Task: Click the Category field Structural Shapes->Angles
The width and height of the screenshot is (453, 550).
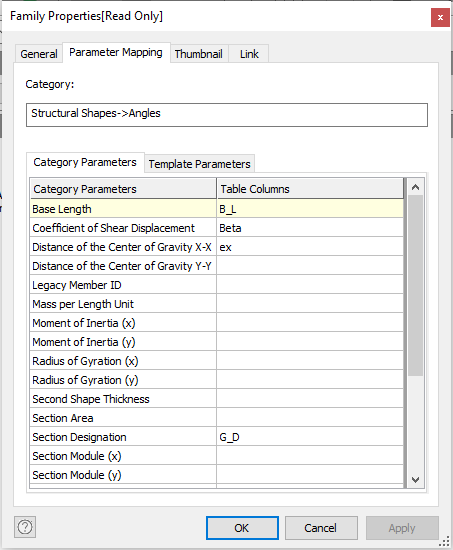Action: [x=227, y=115]
